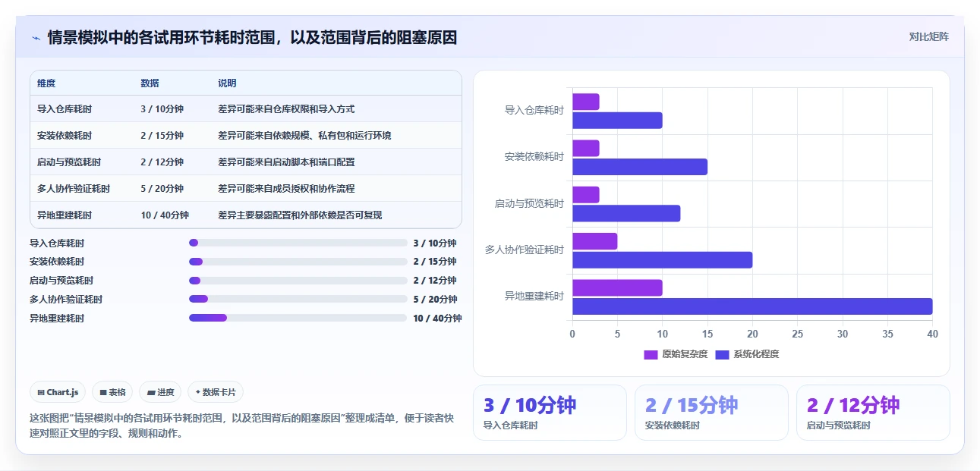Click description 差异可能来自仓库权限和导入方式

tap(286, 108)
